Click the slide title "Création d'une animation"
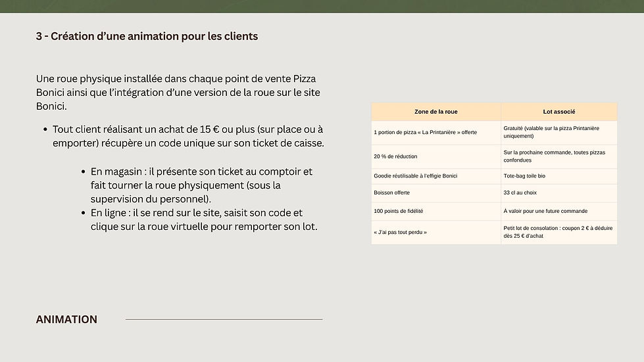The width and height of the screenshot is (644, 362). pos(147,36)
